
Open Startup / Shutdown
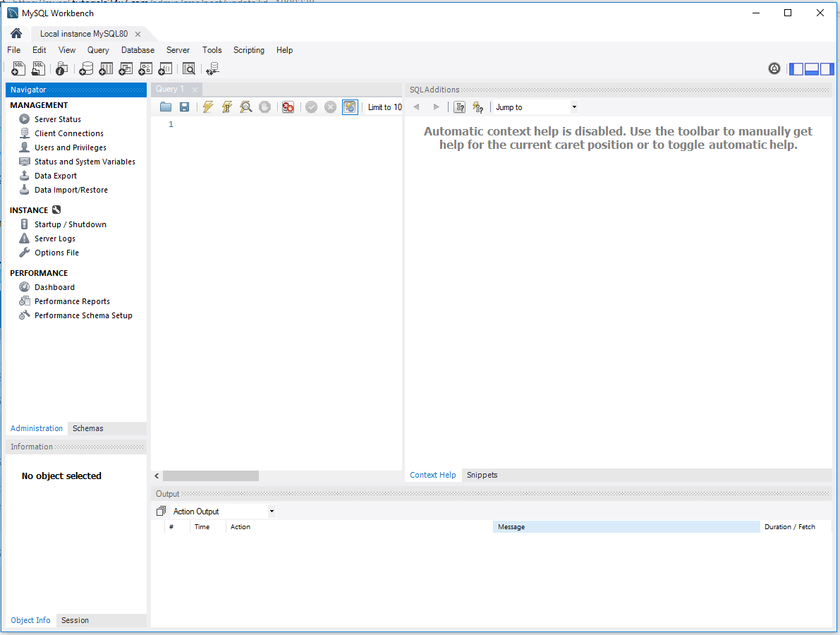tap(71, 224)
